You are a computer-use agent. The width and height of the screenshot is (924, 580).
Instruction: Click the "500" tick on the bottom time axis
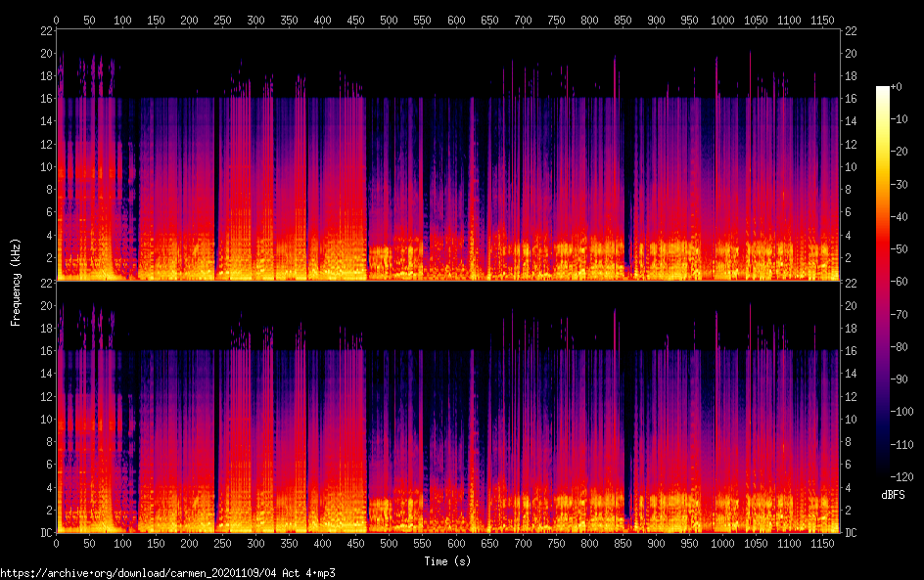(x=389, y=544)
